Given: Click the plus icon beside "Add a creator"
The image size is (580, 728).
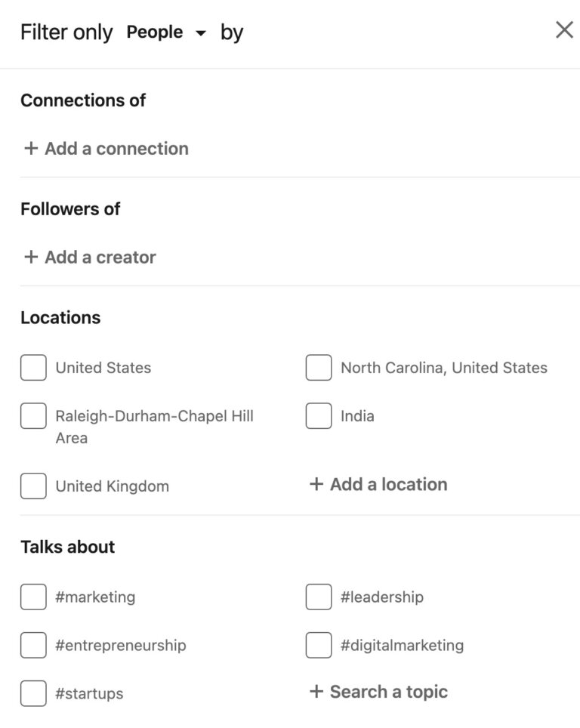Looking at the screenshot, I should click(31, 257).
